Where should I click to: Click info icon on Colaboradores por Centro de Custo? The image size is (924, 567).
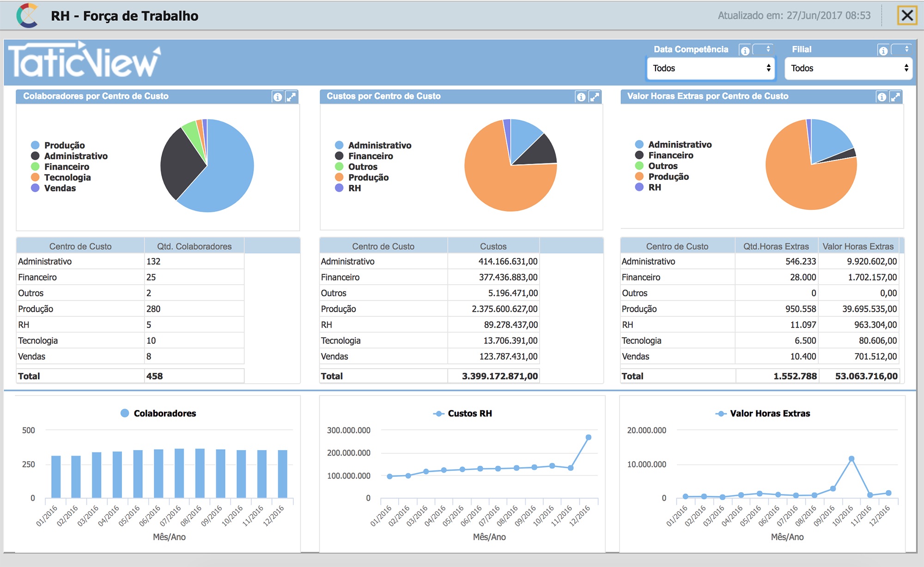pyautogui.click(x=277, y=97)
